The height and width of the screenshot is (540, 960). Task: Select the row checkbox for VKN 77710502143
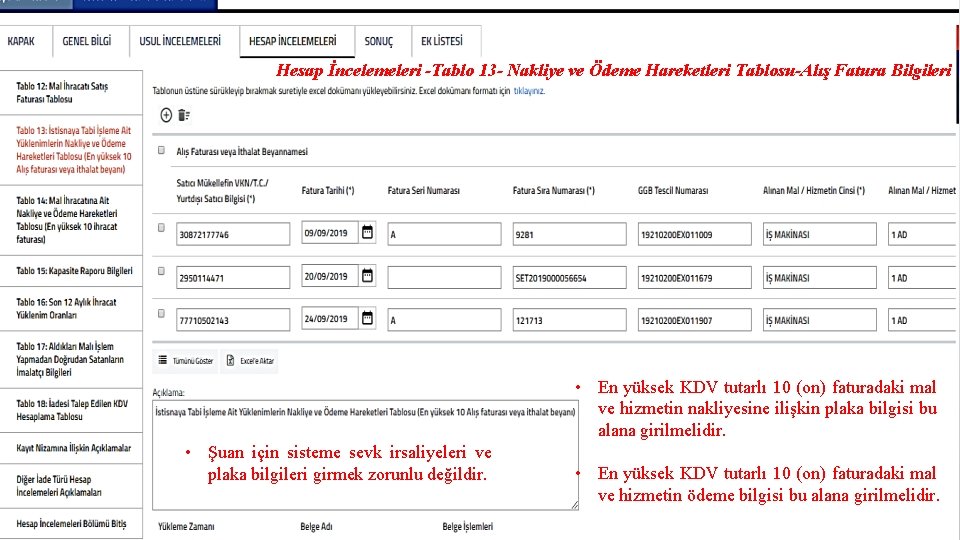coord(161,313)
